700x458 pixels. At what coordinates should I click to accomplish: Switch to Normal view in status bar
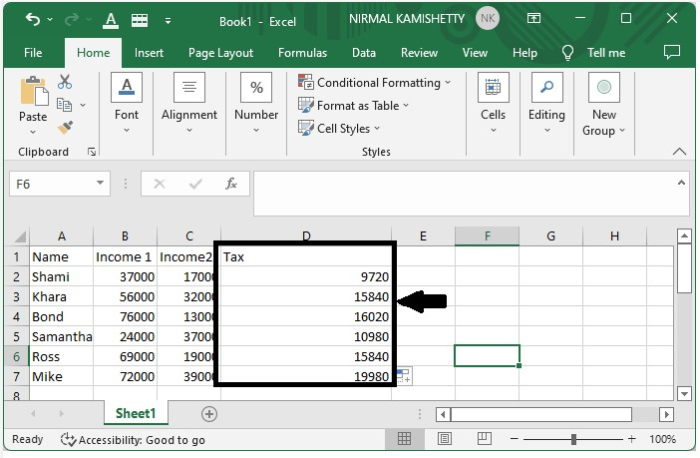coord(404,439)
